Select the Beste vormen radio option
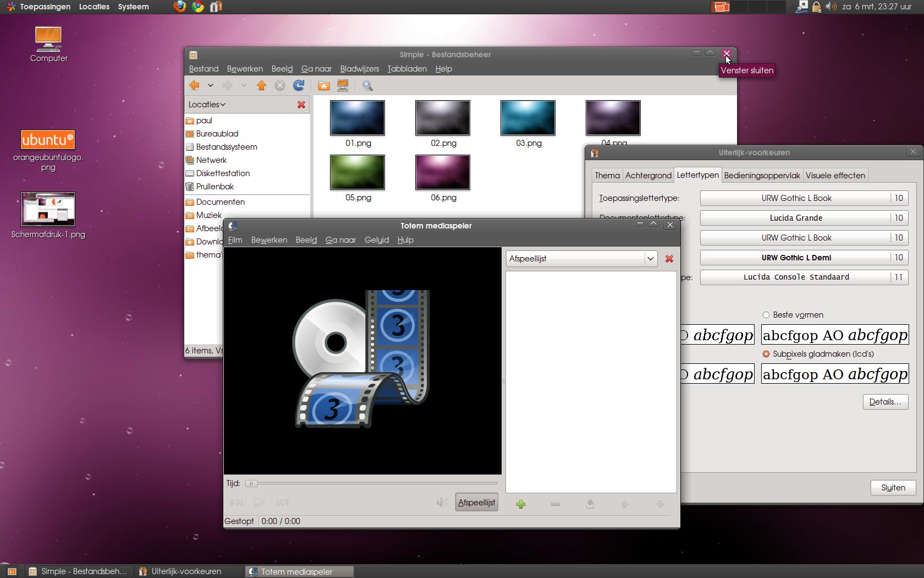 pos(766,315)
